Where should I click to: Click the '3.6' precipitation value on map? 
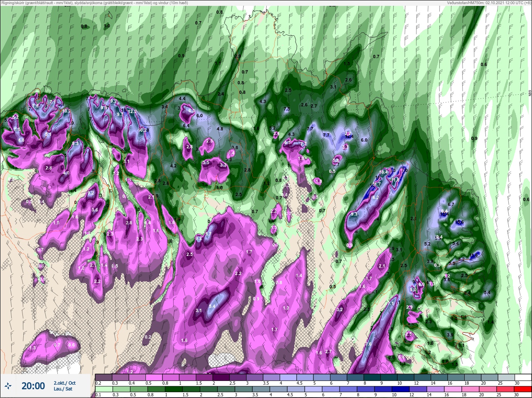point(95,210)
